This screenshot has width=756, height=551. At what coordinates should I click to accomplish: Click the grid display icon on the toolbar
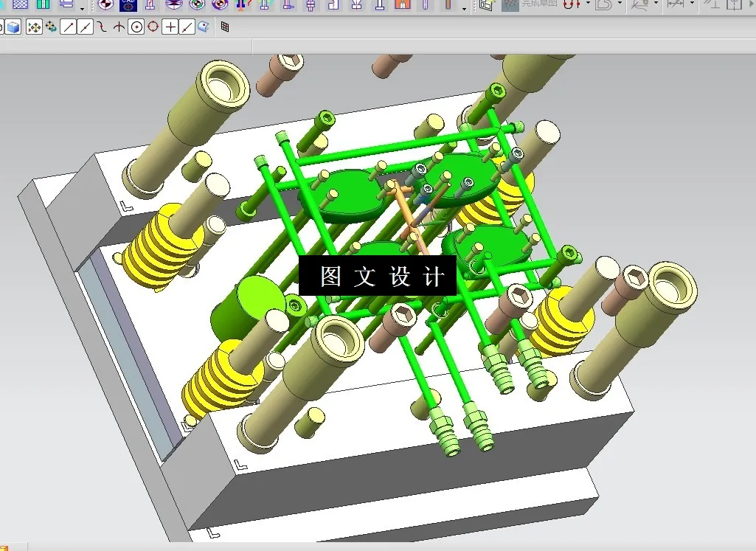(x=226, y=27)
